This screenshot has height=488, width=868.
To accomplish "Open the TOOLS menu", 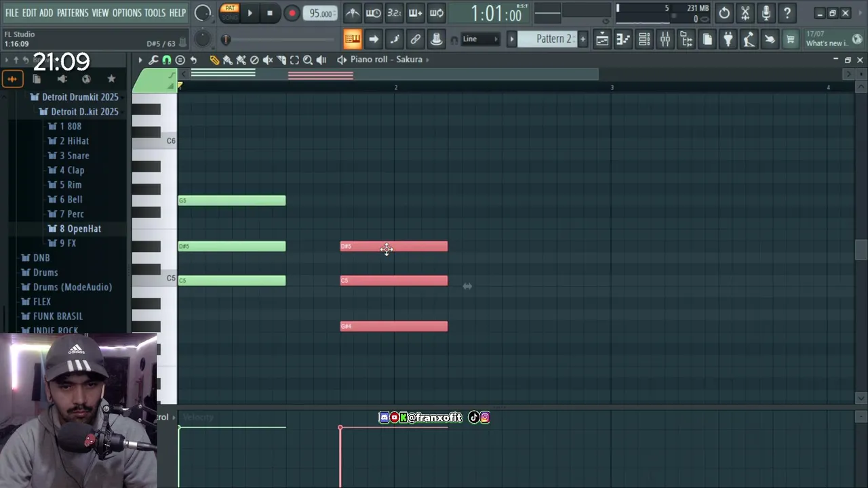I will [x=155, y=13].
